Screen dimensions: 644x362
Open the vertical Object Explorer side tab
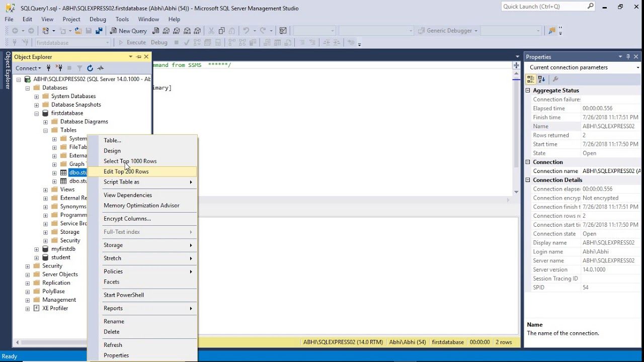click(8, 70)
